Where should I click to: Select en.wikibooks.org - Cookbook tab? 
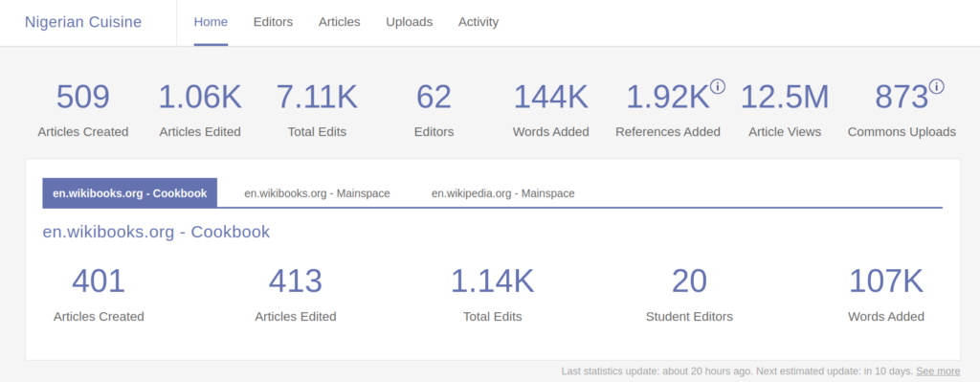point(130,193)
